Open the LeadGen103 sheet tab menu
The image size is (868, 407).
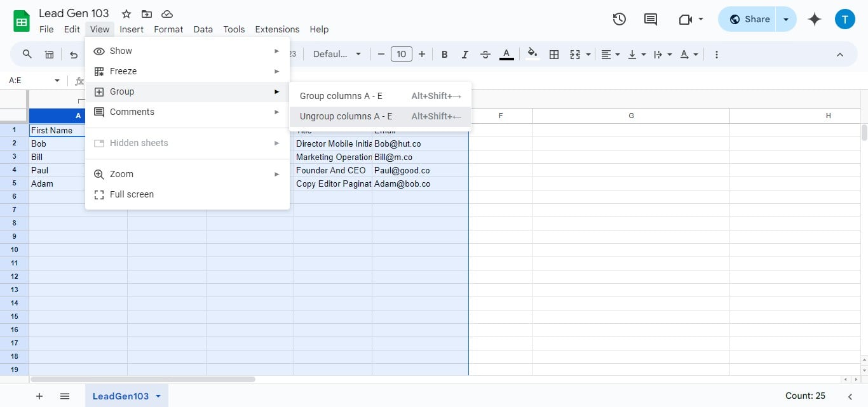coord(158,396)
